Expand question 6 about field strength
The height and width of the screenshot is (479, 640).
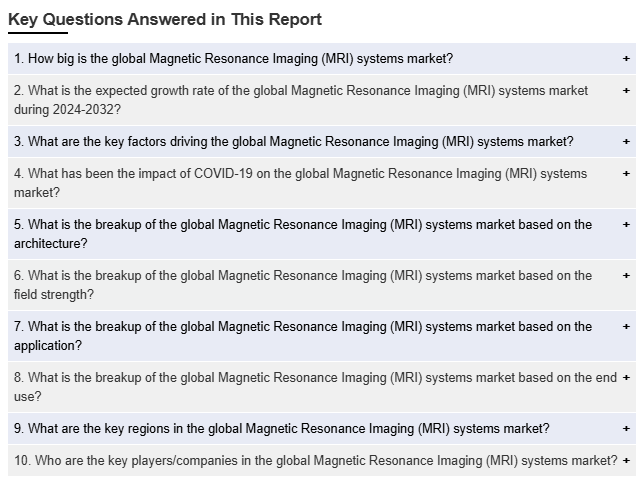click(302, 285)
